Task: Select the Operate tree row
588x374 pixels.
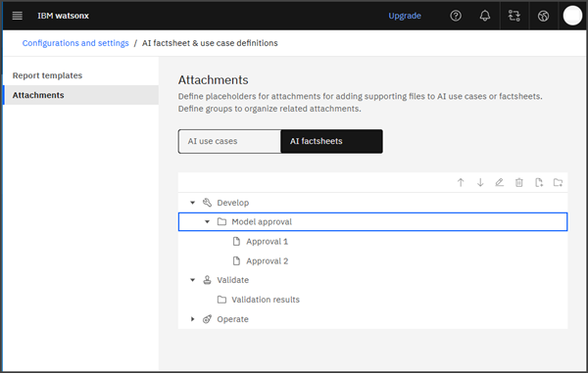Action: [x=372, y=319]
